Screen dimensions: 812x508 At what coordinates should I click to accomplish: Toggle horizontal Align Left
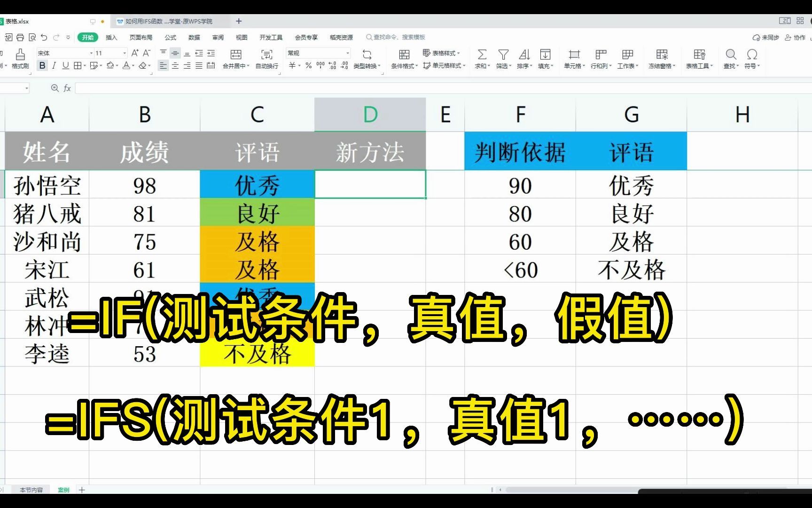coord(163,65)
